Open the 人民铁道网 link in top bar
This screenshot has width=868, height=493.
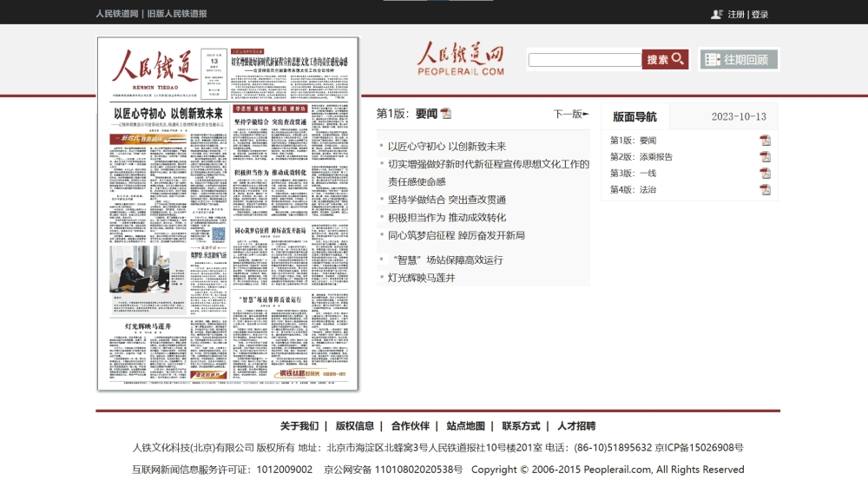pos(117,14)
